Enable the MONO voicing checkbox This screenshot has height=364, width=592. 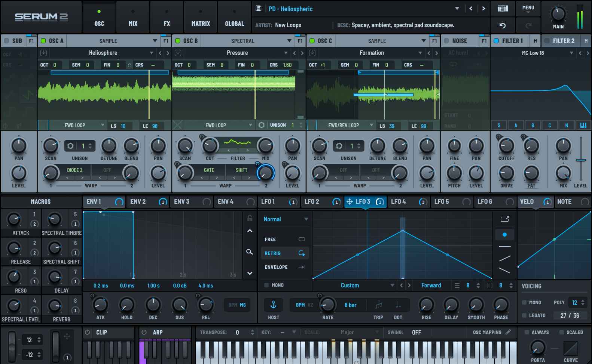[524, 302]
